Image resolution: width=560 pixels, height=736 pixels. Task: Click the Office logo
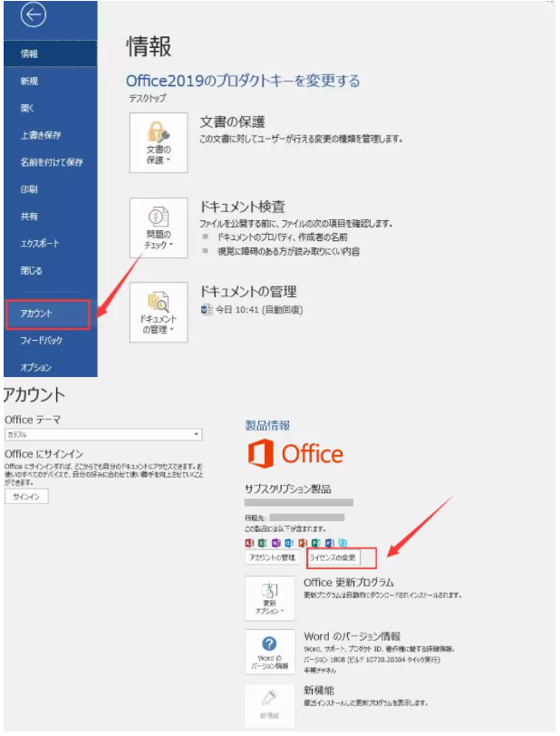point(295,454)
